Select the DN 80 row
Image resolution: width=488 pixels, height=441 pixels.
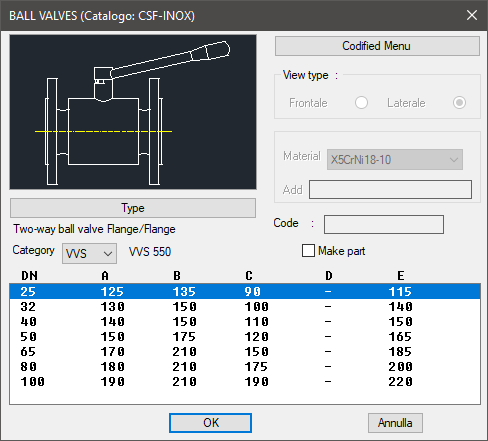(x=245, y=367)
